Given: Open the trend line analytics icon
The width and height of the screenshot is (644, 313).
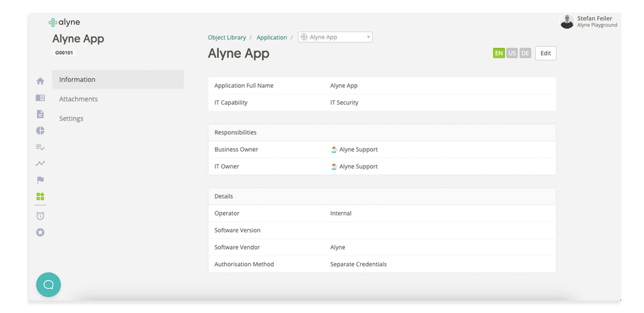Looking at the screenshot, I should click(x=40, y=163).
